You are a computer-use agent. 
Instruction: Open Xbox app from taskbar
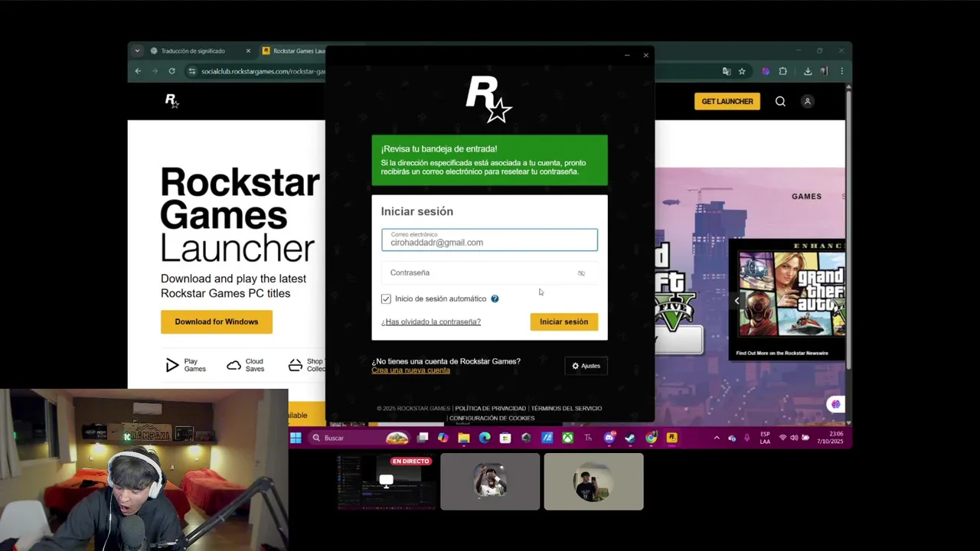[x=567, y=438]
